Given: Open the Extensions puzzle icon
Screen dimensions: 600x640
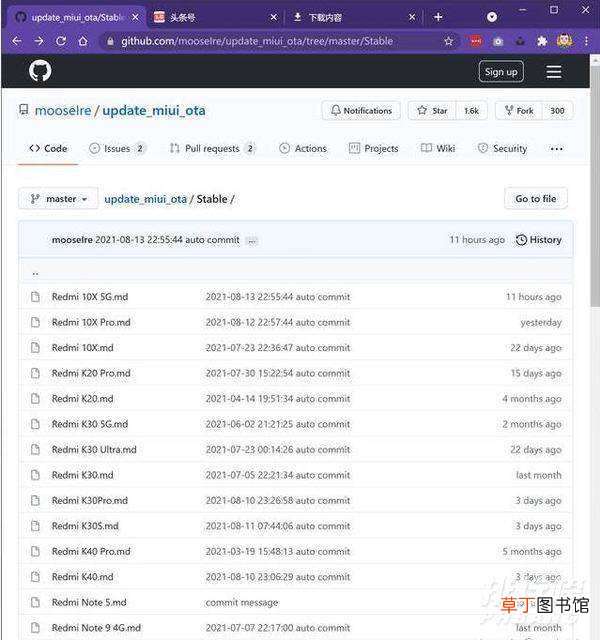Looking at the screenshot, I should (542, 41).
